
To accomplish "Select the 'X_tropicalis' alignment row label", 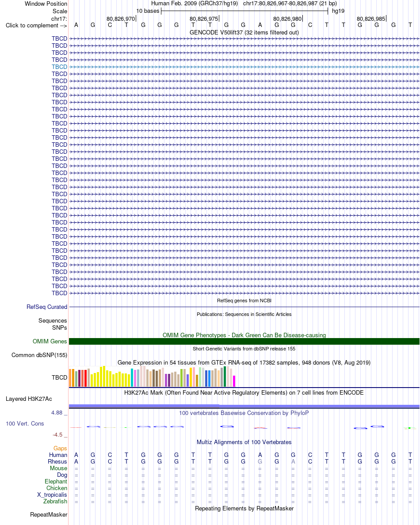I will click(x=52, y=495).
